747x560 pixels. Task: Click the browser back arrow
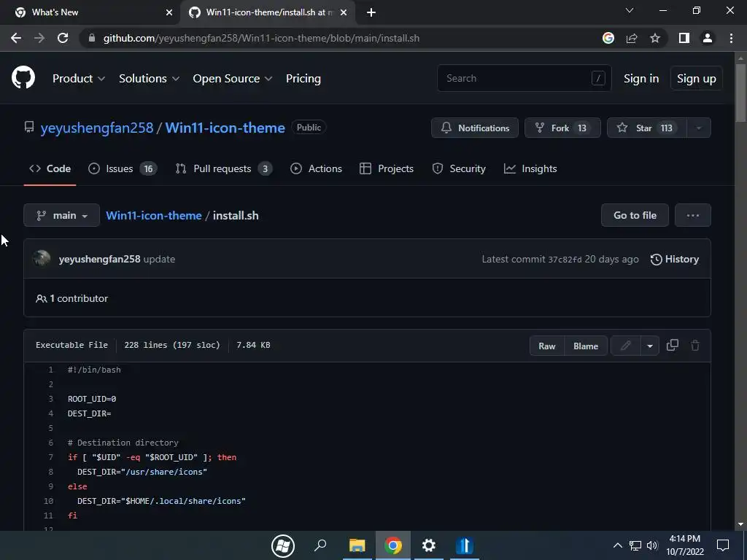pos(16,38)
